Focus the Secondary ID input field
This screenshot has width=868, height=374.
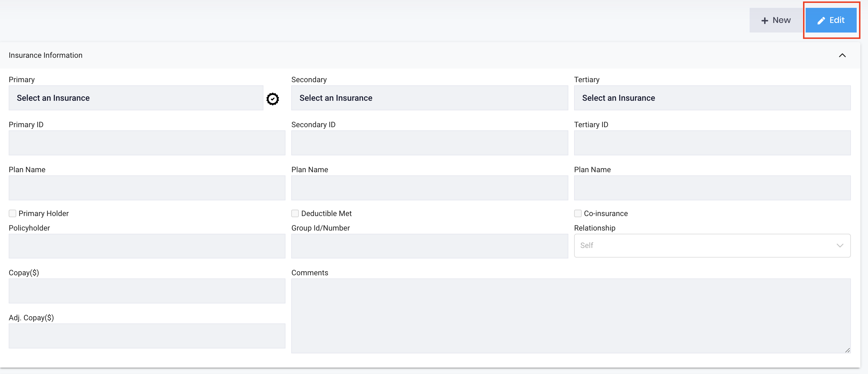[x=429, y=143]
